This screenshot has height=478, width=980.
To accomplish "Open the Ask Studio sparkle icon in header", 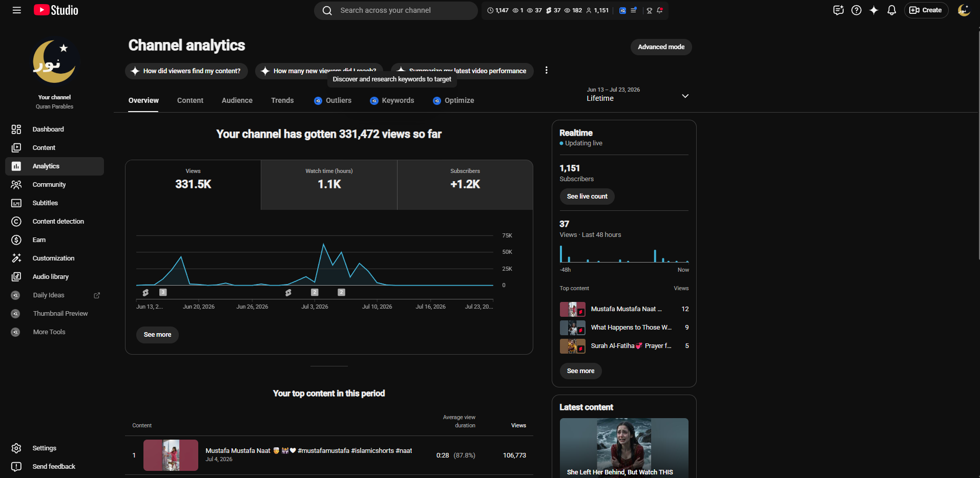I will click(874, 10).
